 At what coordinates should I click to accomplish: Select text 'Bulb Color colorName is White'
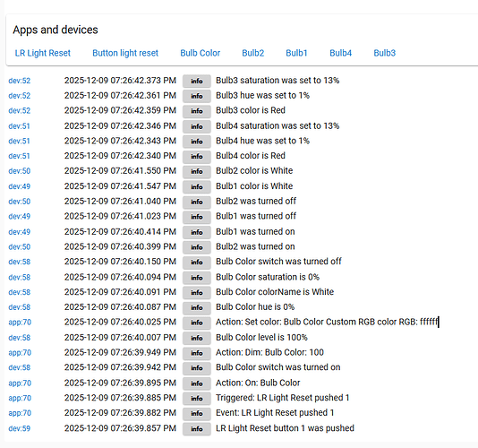tap(275, 292)
